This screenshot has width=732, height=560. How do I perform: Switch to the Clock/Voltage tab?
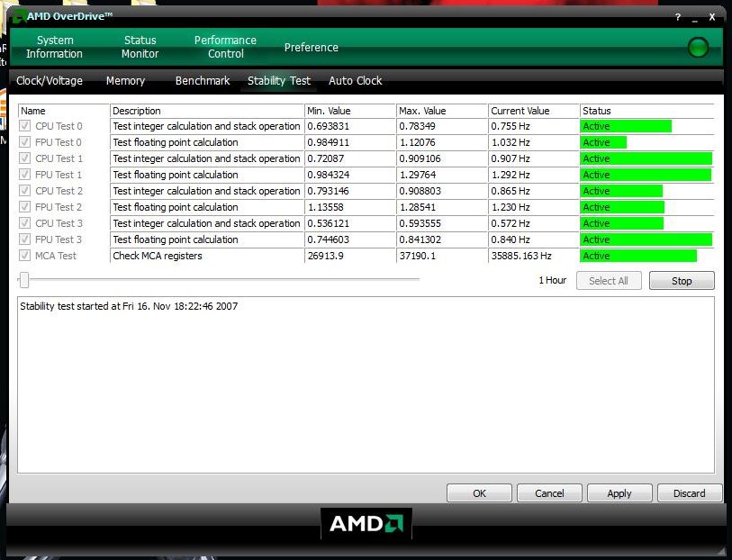pos(50,81)
